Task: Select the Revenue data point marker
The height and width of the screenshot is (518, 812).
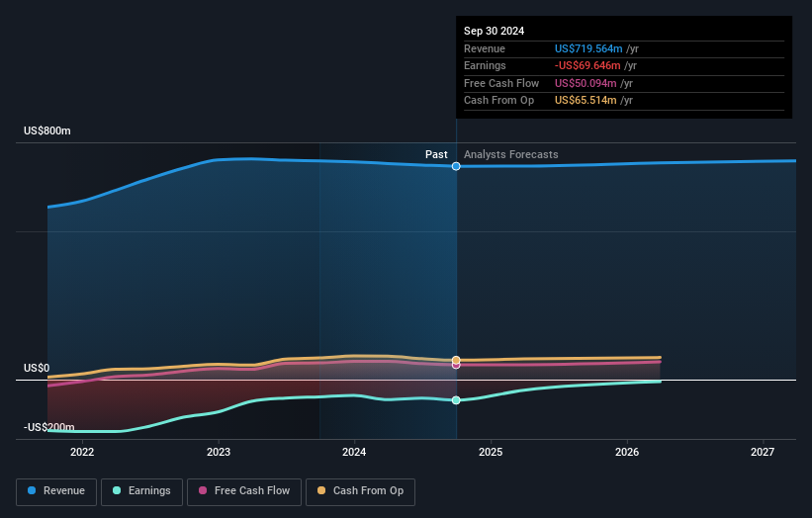Action: click(456, 166)
